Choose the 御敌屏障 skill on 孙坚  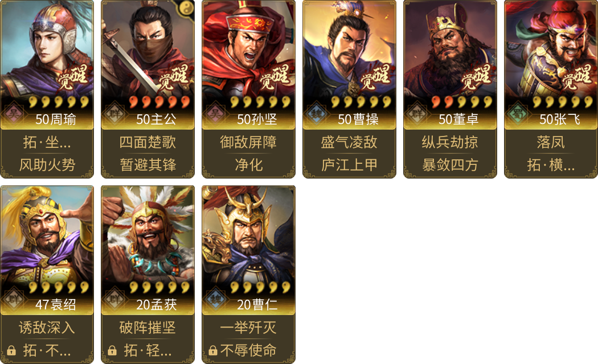pos(249,142)
